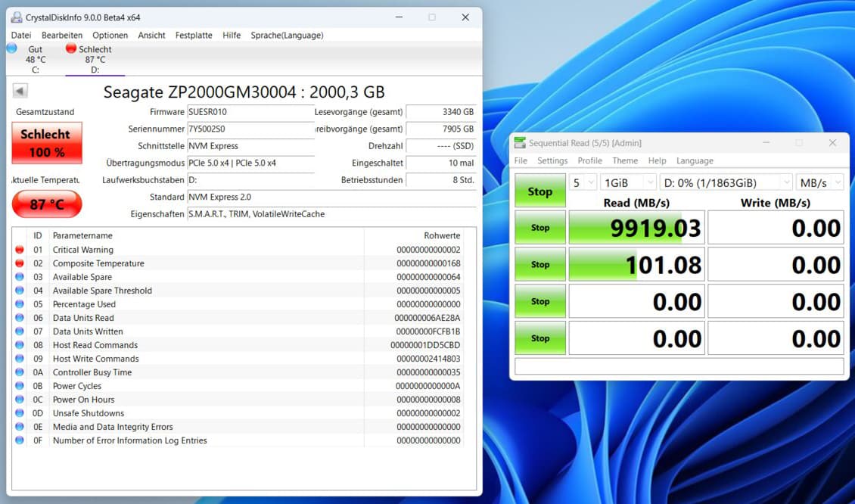Click the red Schlecht status icon for drive D:
855x504 pixels.
71,48
